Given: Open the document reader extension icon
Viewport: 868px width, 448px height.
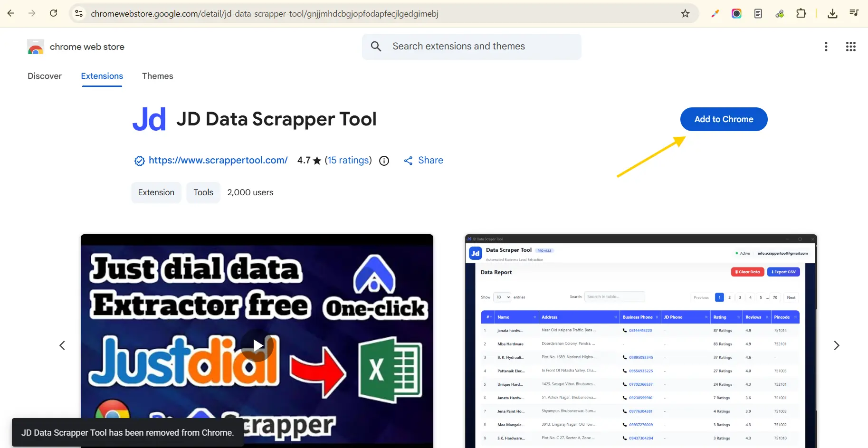Looking at the screenshot, I should click(758, 13).
